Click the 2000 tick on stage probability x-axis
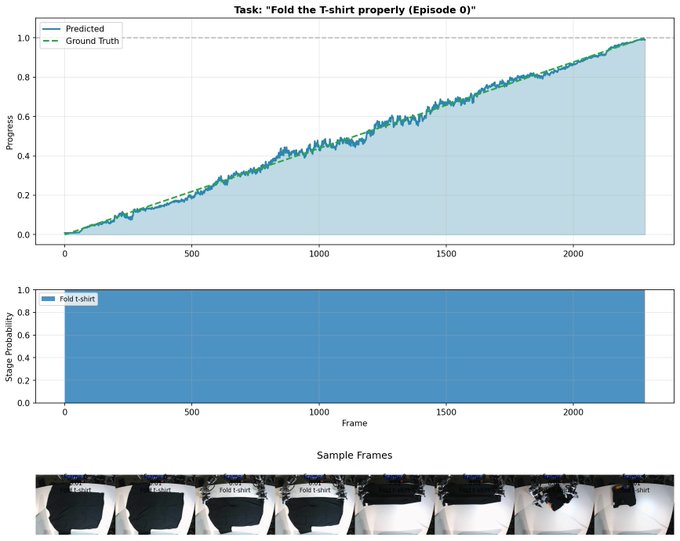The image size is (680, 541). pyautogui.click(x=574, y=411)
